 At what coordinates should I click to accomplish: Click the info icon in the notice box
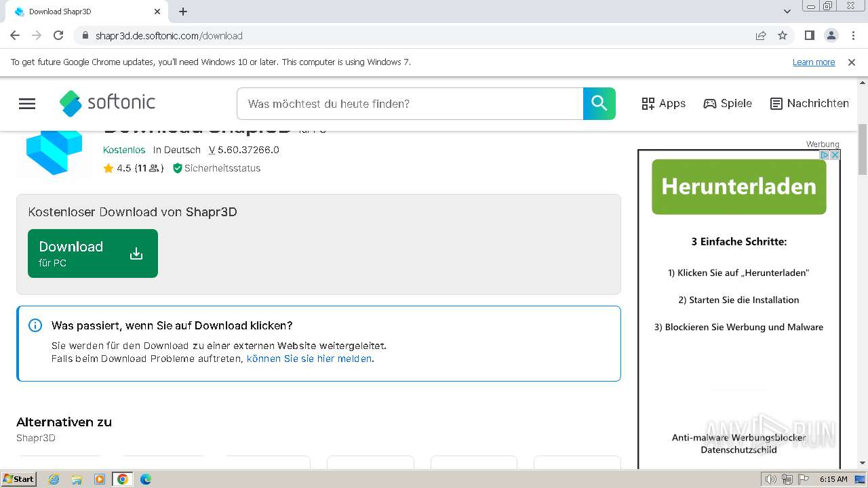coord(35,325)
